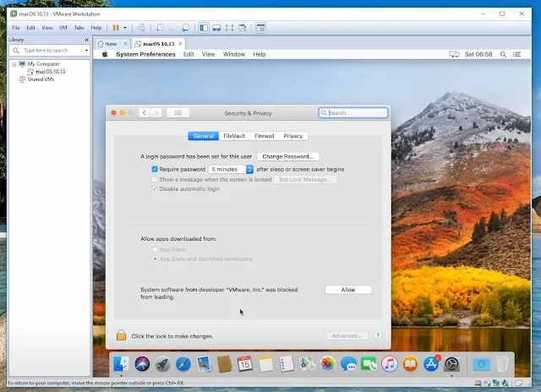541x392 pixels.
Task: Switch to the Home tab in VMware
Action: (112, 44)
